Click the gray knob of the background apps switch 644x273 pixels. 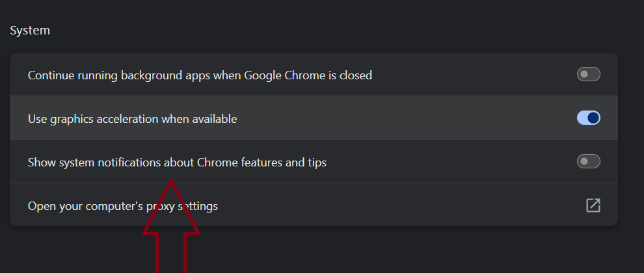[x=584, y=75]
